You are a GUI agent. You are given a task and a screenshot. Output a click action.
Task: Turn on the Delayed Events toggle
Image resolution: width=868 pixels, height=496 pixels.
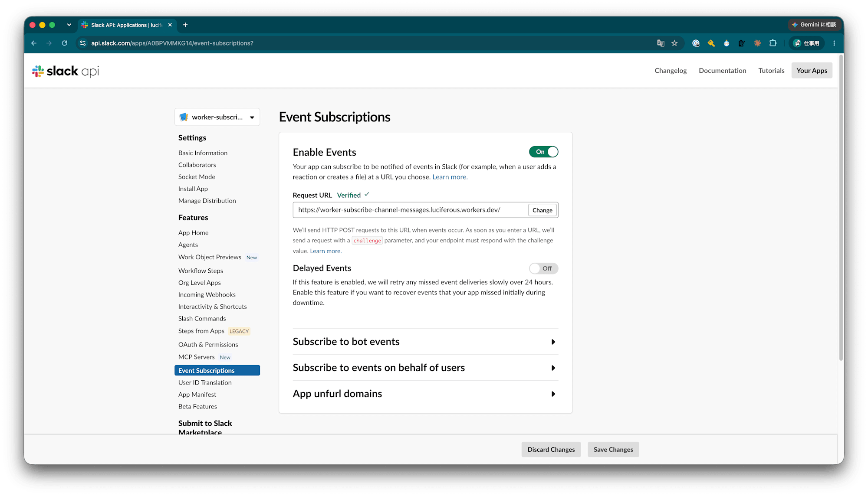(x=543, y=268)
